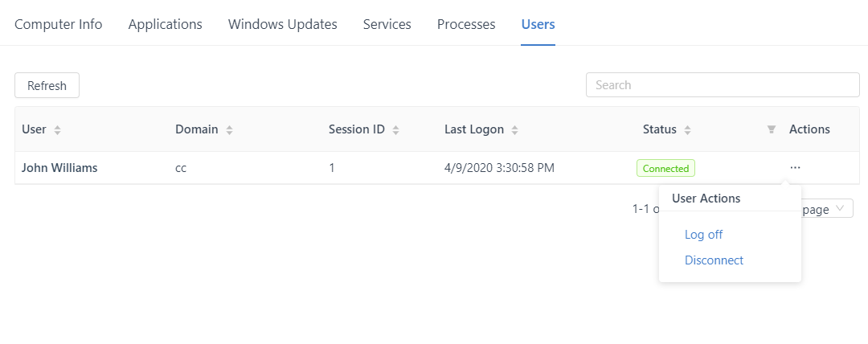Sort table by User column
The height and width of the screenshot is (344, 868).
[x=57, y=129]
